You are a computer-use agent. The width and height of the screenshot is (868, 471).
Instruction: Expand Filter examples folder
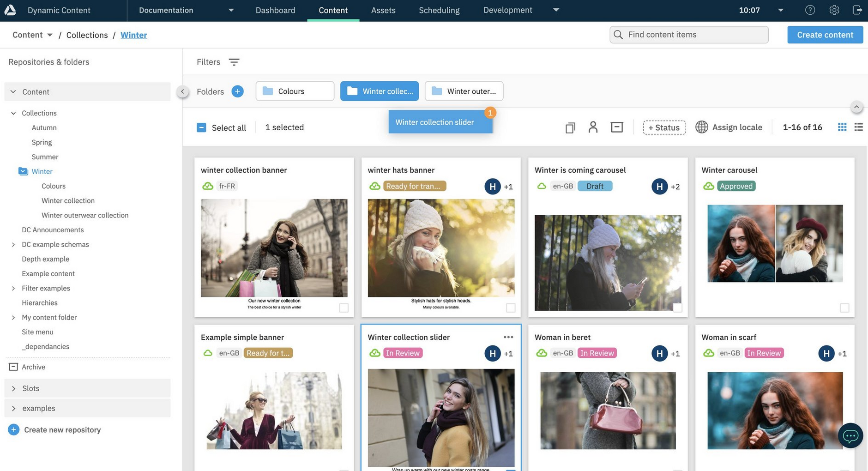(13, 288)
